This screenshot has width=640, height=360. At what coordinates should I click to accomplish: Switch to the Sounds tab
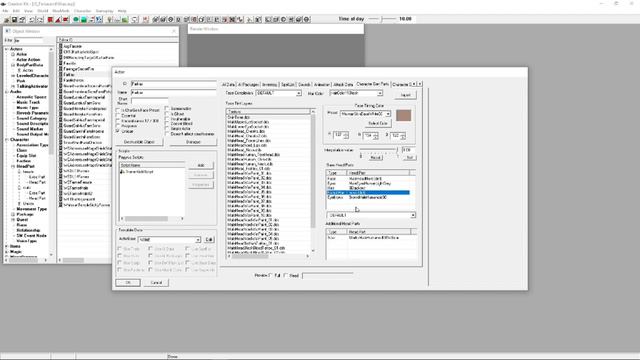click(x=304, y=84)
